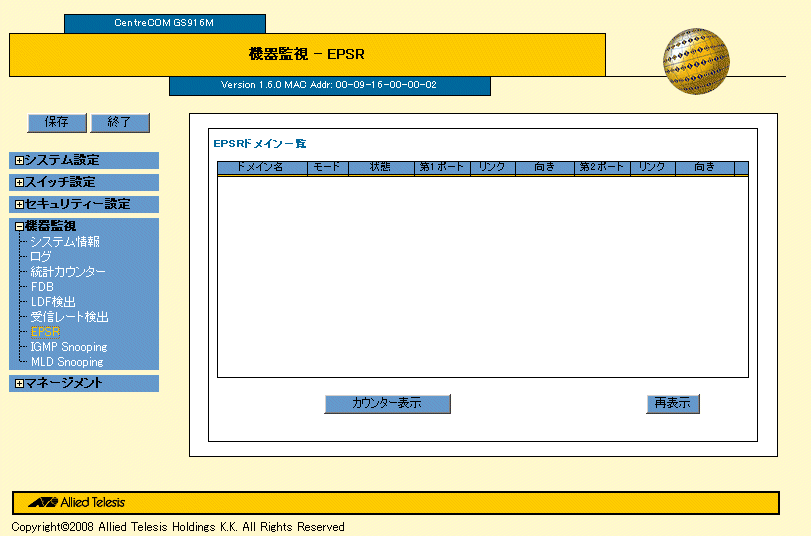This screenshot has height=536, width=811.
Task: Click the モード column header
Action: 328,168
